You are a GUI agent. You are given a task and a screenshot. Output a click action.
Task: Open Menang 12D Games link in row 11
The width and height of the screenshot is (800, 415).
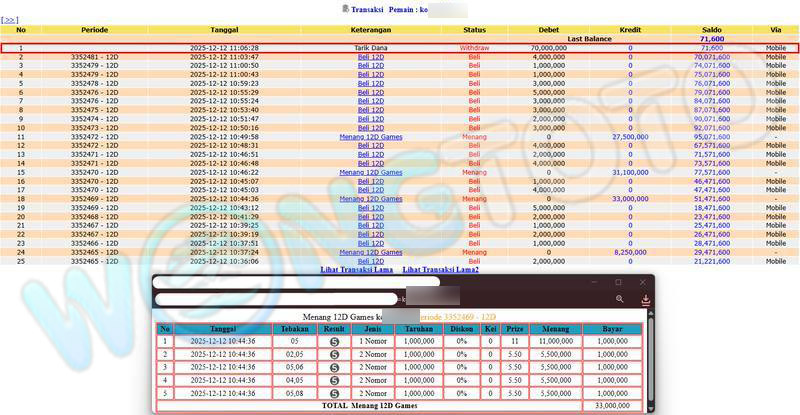tap(370, 137)
